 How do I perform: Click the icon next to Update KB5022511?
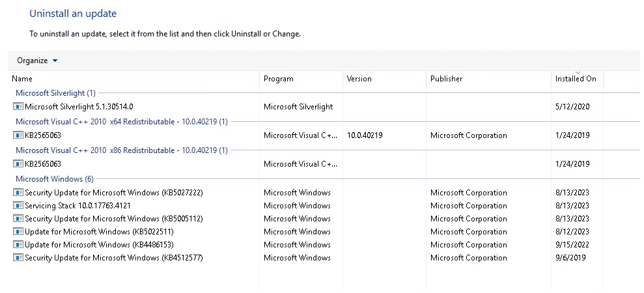[x=18, y=232]
